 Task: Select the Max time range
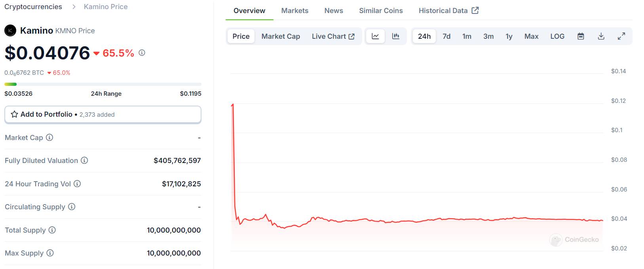click(x=531, y=36)
